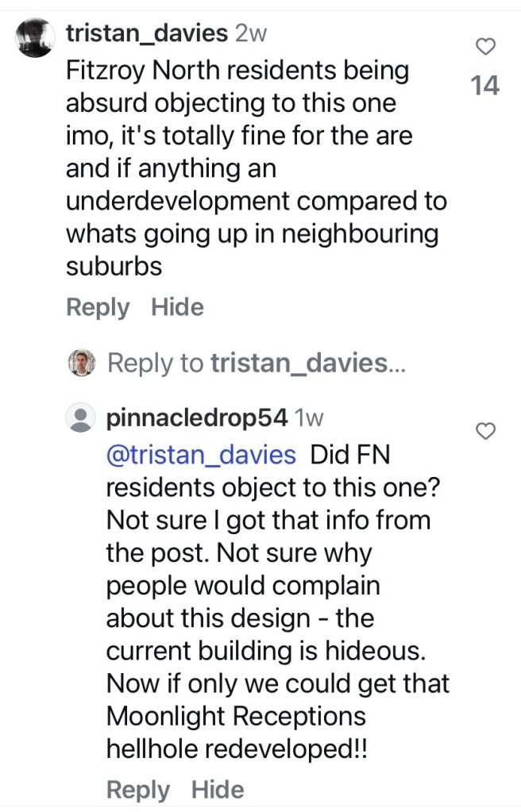This screenshot has width=521, height=812.
Task: Hide pinnacledrop54's comment
Action: [x=218, y=790]
